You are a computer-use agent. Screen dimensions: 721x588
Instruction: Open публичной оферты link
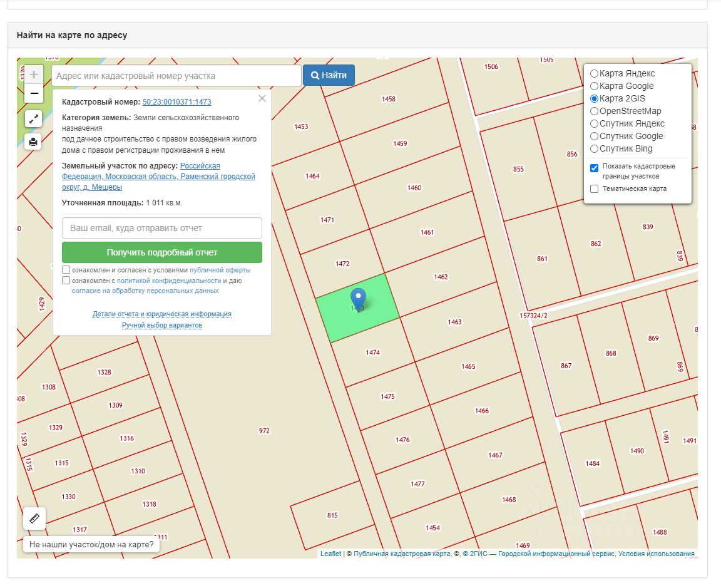[220, 270]
